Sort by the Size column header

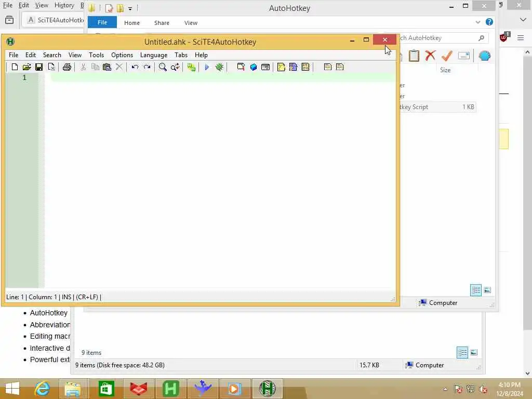[445, 70]
